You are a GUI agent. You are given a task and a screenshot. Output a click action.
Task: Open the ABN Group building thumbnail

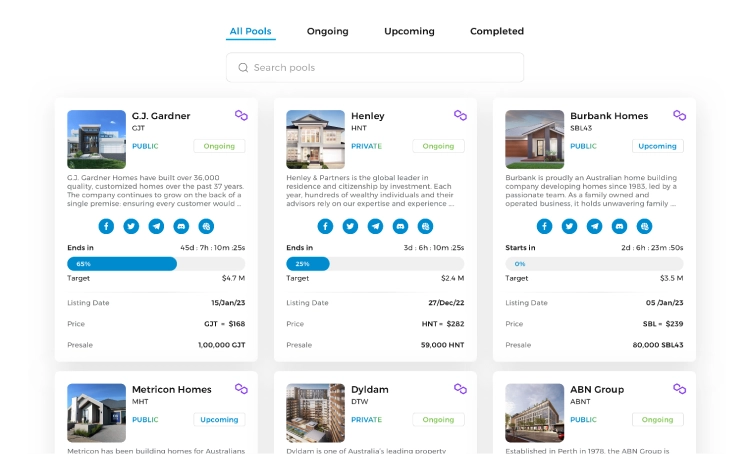(535, 413)
